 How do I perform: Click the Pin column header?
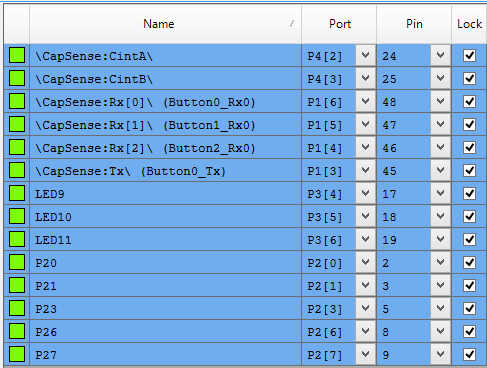coord(414,24)
